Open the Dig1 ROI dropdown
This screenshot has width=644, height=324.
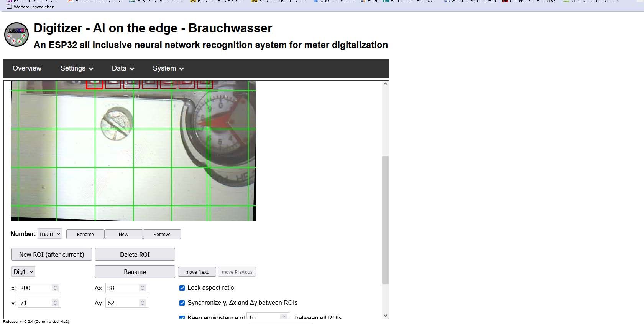point(23,272)
